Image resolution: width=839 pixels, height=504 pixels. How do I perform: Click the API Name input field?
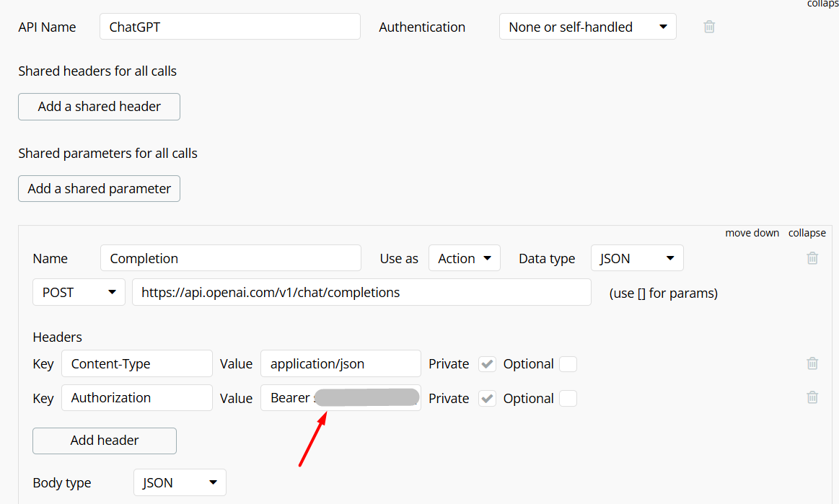(x=229, y=27)
